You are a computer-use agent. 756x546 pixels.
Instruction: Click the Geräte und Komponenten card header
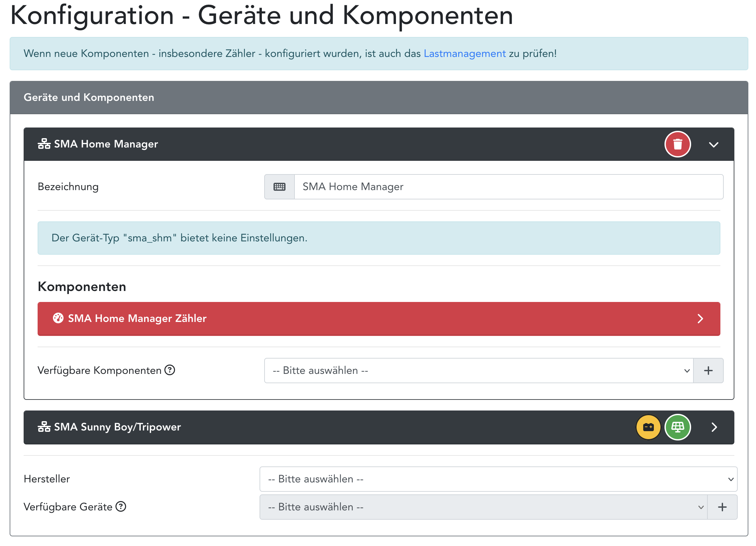[89, 98]
